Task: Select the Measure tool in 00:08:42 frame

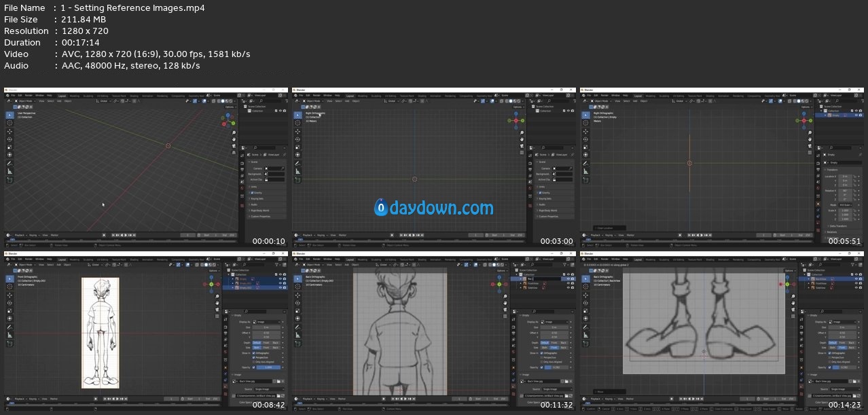Action: pos(10,336)
